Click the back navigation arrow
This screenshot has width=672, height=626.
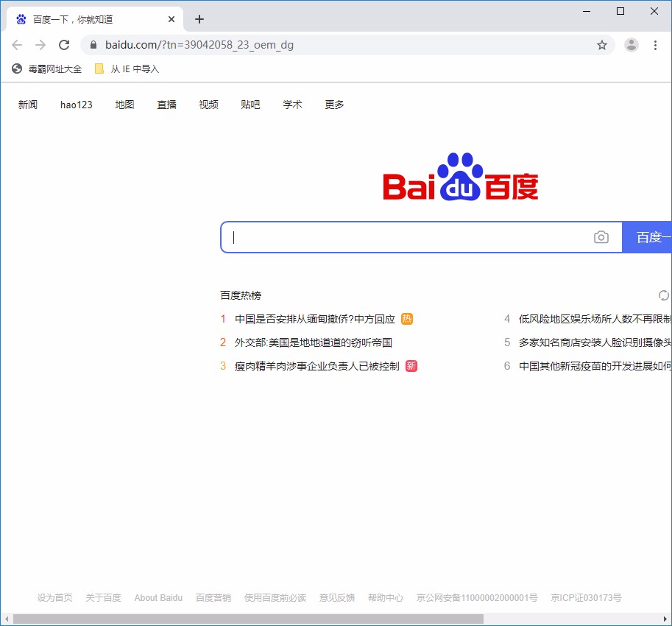pyautogui.click(x=17, y=44)
